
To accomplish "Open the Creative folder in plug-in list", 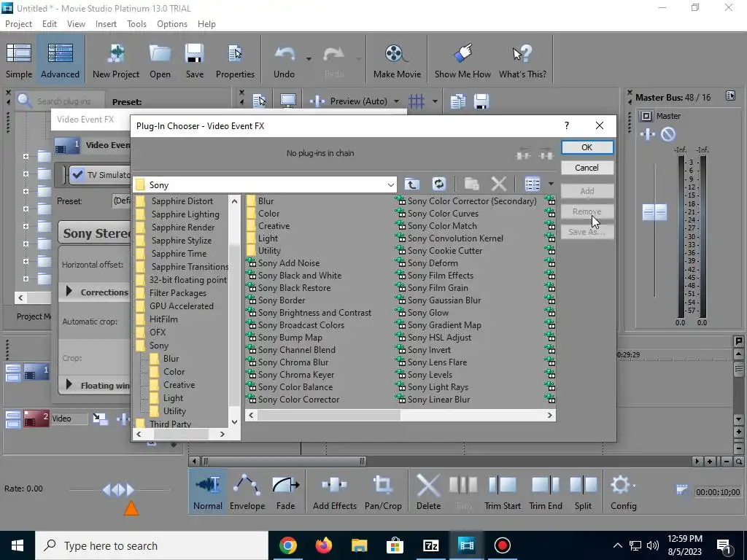I will pos(274,226).
